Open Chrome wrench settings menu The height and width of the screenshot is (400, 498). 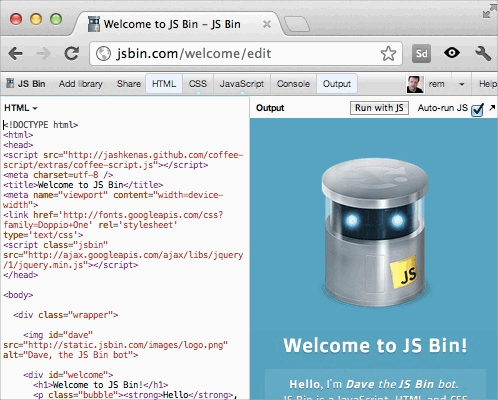click(x=483, y=53)
